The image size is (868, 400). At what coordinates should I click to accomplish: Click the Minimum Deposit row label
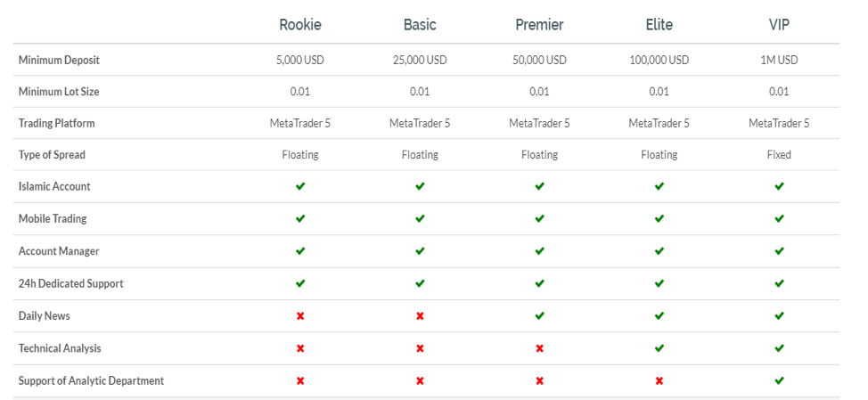(x=59, y=61)
